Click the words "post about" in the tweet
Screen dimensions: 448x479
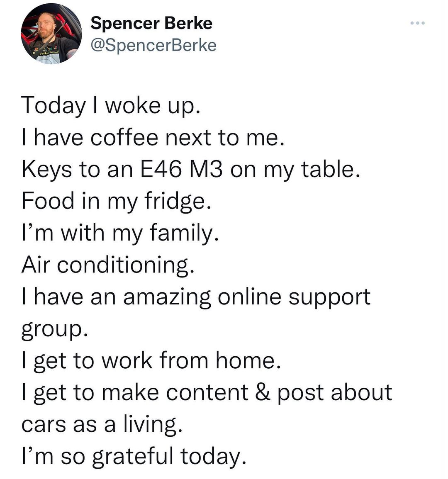coord(334,392)
